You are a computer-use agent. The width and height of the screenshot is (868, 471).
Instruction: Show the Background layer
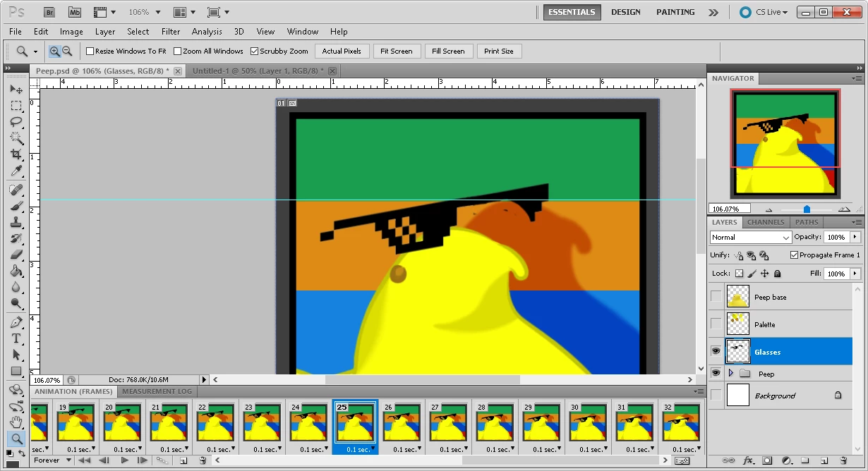pos(716,396)
